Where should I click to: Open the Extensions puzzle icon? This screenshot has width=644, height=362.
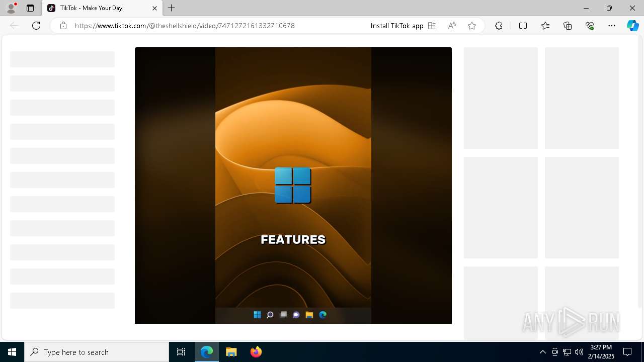[499, 26]
